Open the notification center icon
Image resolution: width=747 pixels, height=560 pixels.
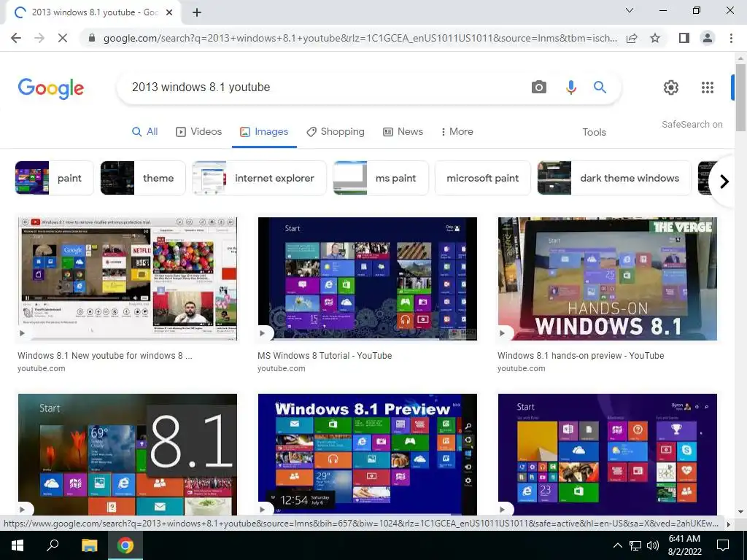pyautogui.click(x=723, y=545)
